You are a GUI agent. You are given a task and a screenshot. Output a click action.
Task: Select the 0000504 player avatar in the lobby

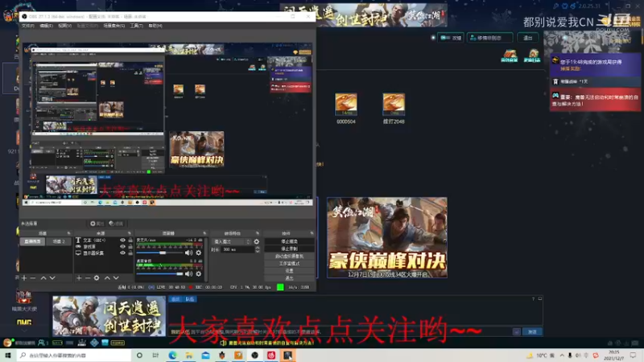(x=346, y=105)
